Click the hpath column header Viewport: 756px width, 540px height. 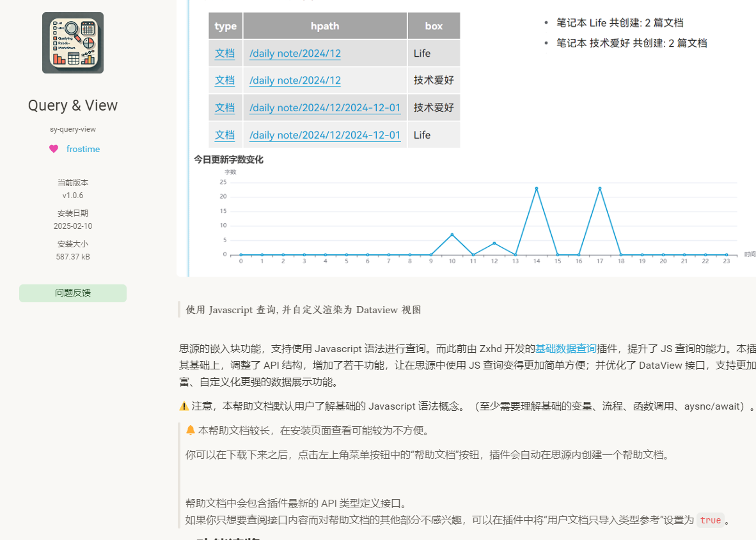tap(325, 26)
